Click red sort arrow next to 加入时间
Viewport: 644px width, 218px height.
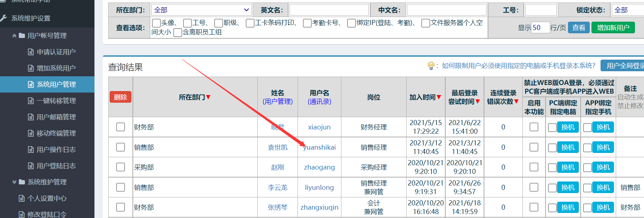point(439,97)
